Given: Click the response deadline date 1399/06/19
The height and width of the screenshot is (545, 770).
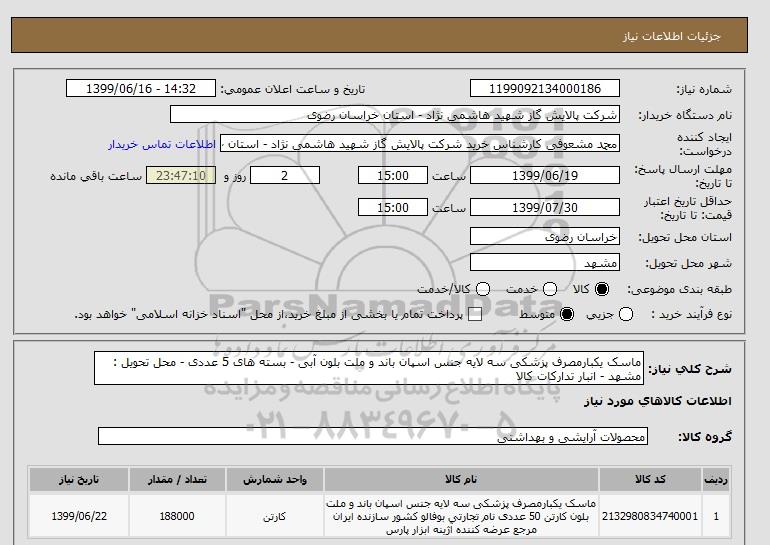Looking at the screenshot, I should (x=545, y=175).
